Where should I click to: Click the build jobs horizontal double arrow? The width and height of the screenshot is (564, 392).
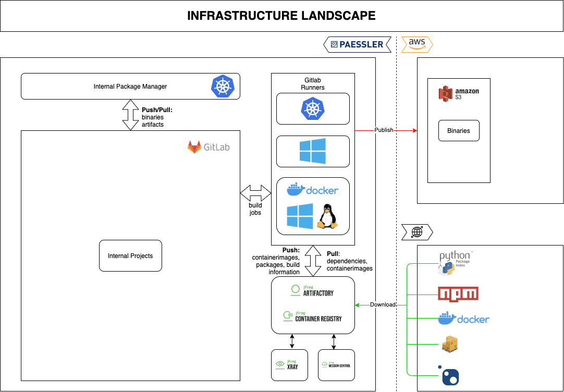click(x=255, y=193)
